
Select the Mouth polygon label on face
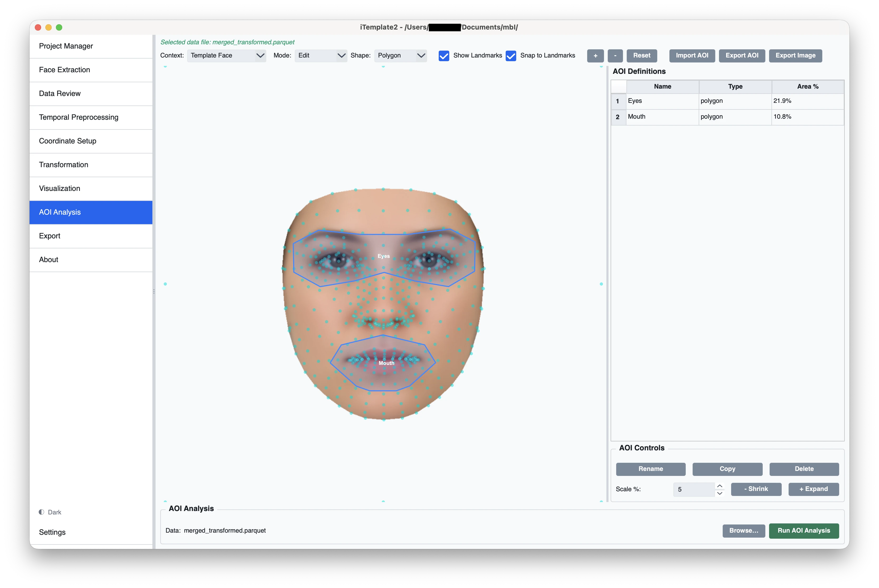click(386, 363)
